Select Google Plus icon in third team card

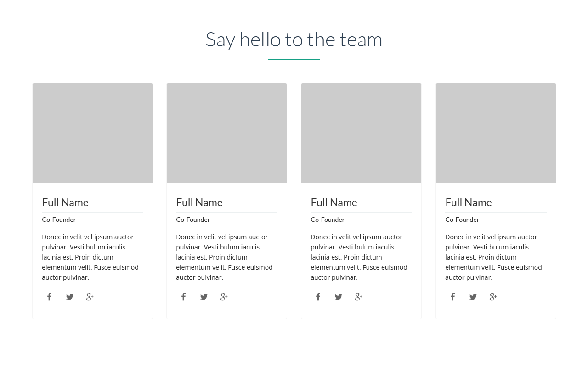tap(359, 297)
